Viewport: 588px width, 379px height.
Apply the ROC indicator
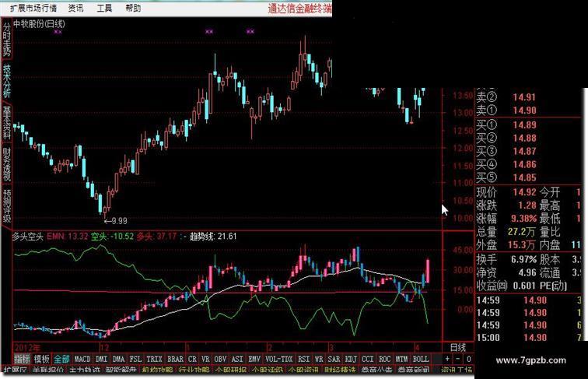coord(385,359)
